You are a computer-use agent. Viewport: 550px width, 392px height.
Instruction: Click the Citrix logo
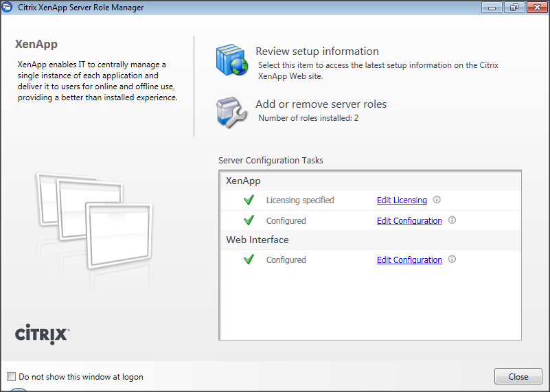(42, 334)
